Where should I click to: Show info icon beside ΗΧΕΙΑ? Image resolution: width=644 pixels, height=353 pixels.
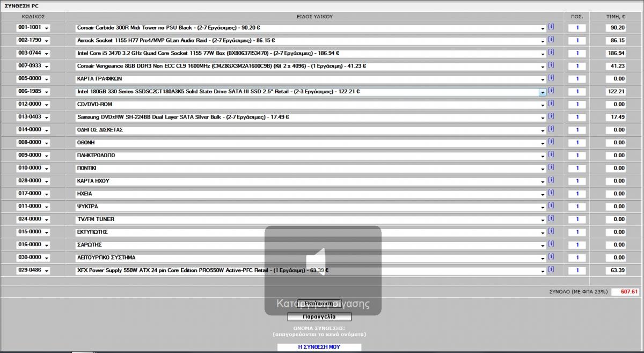coord(551,193)
